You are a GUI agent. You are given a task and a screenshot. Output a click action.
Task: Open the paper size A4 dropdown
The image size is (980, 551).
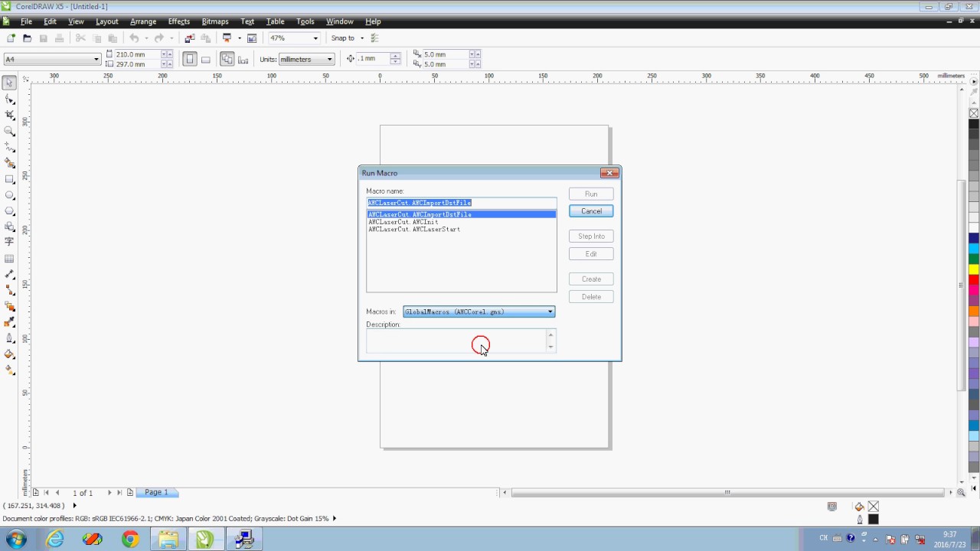(x=96, y=59)
